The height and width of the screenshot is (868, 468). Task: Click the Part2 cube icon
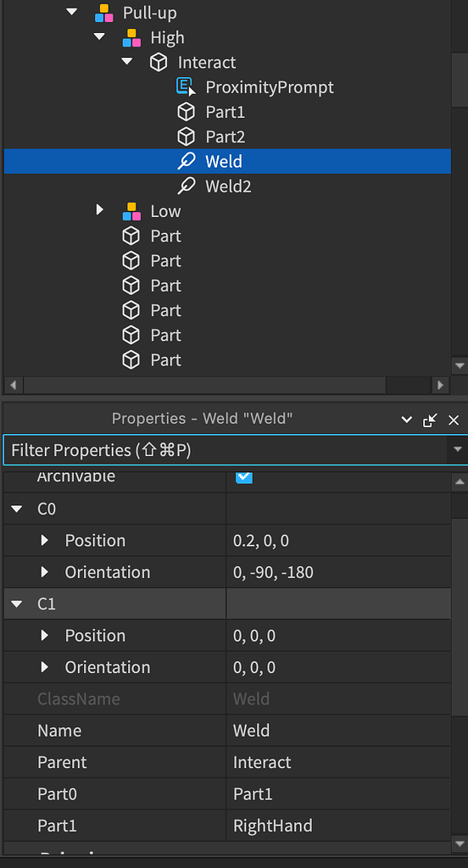[x=186, y=136]
